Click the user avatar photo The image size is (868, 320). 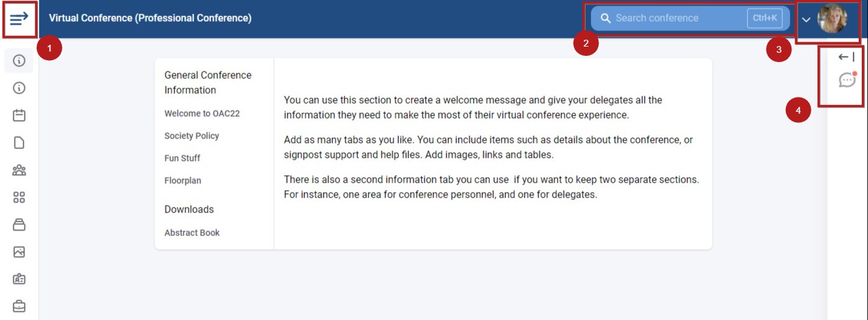(x=833, y=19)
